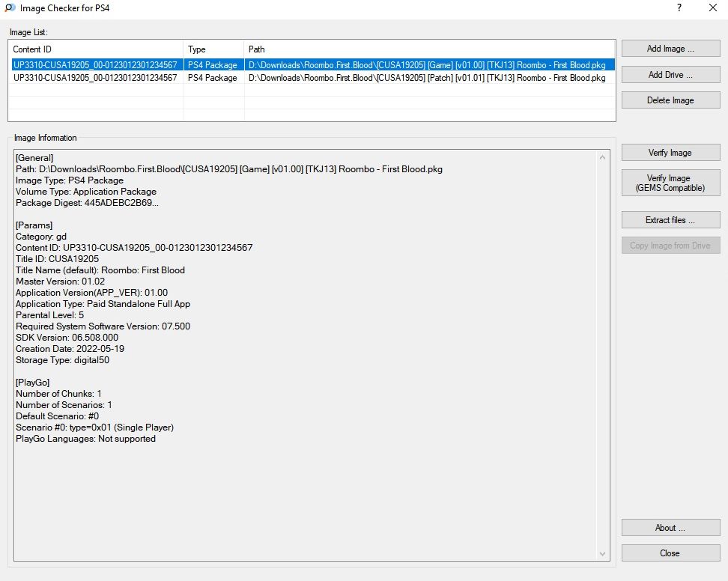Select the [Patch] v01.01 package row path
The height and width of the screenshot is (581, 728).
tap(427, 78)
